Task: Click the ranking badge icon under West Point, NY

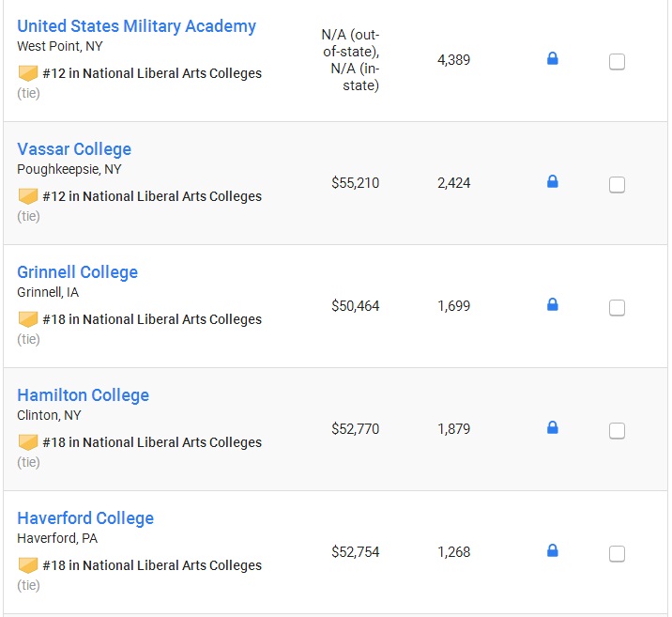Action: click(28, 73)
